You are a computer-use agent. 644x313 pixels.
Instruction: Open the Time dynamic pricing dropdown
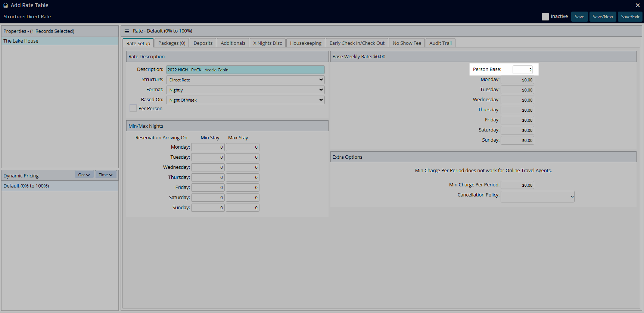pos(106,175)
